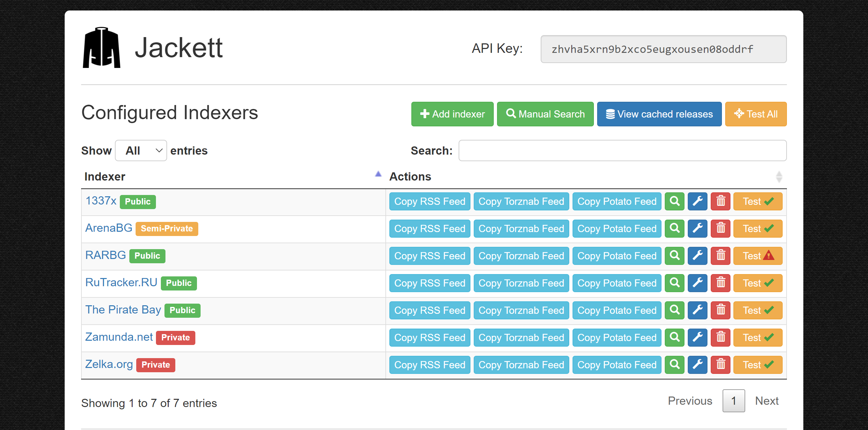Image resolution: width=868 pixels, height=430 pixels.
Task: Click the search icon for RARBG
Action: [x=674, y=256]
